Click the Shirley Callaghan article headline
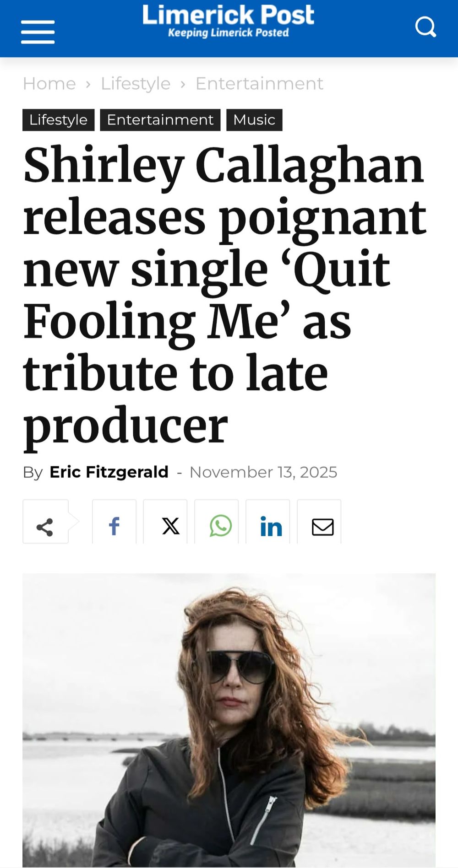The image size is (458, 868). point(224,295)
